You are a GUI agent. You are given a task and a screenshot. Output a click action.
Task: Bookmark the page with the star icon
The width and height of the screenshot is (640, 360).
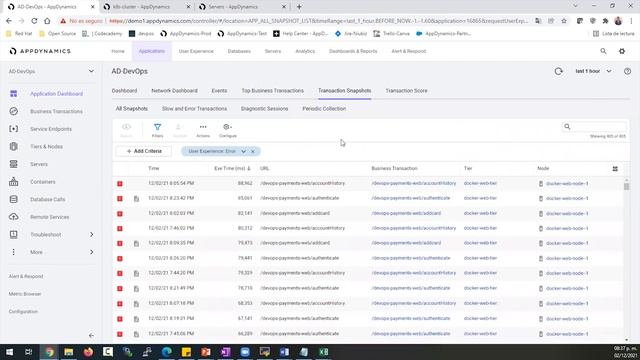pos(564,21)
